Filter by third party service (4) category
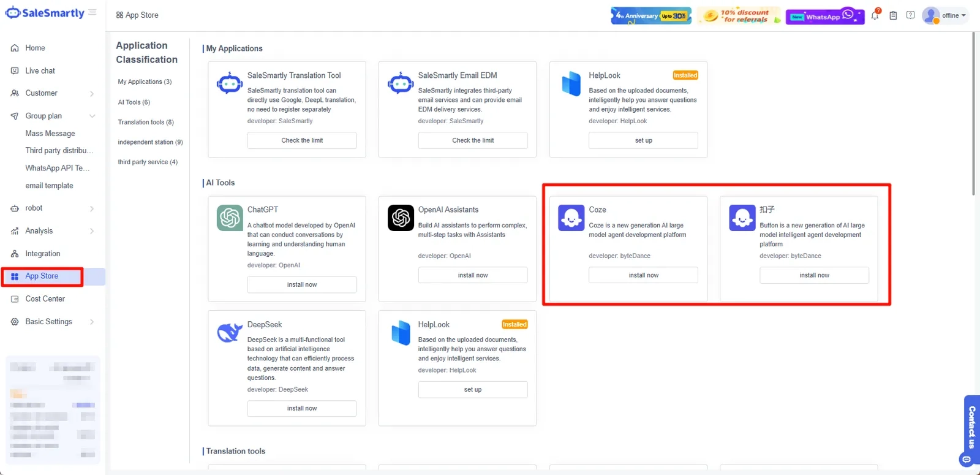This screenshot has width=980, height=475. [148, 162]
